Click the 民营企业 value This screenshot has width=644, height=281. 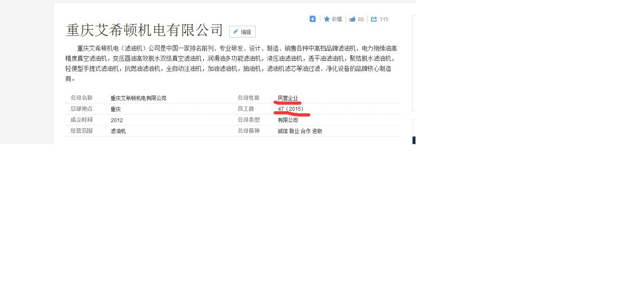288,98
